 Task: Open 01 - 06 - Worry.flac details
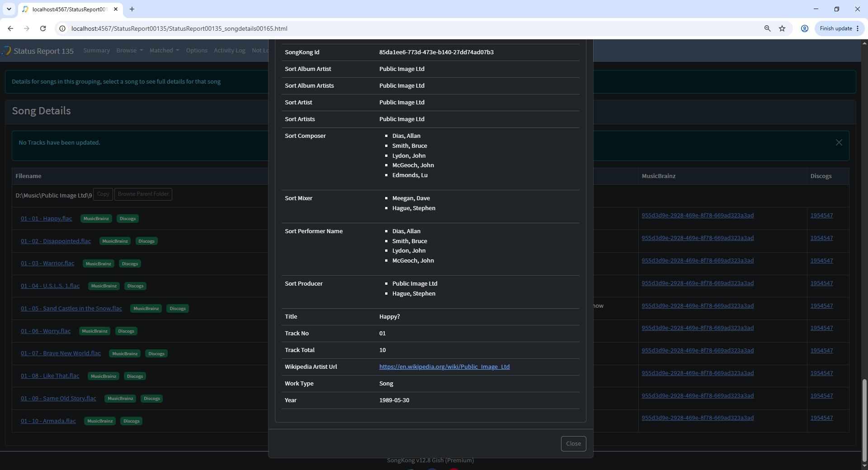[46, 331]
